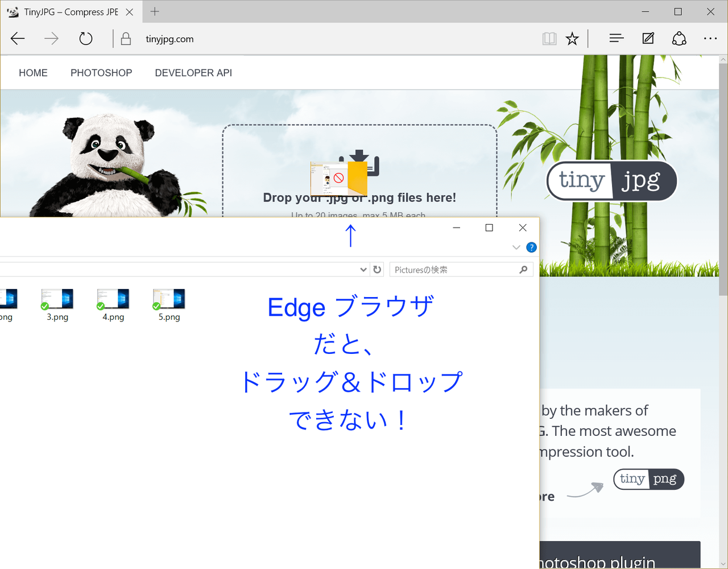
Task: Close the Explorer window
Action: point(523,228)
